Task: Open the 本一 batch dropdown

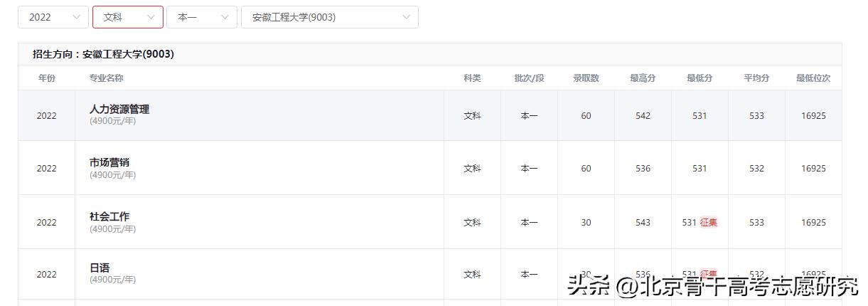Action: (201, 17)
